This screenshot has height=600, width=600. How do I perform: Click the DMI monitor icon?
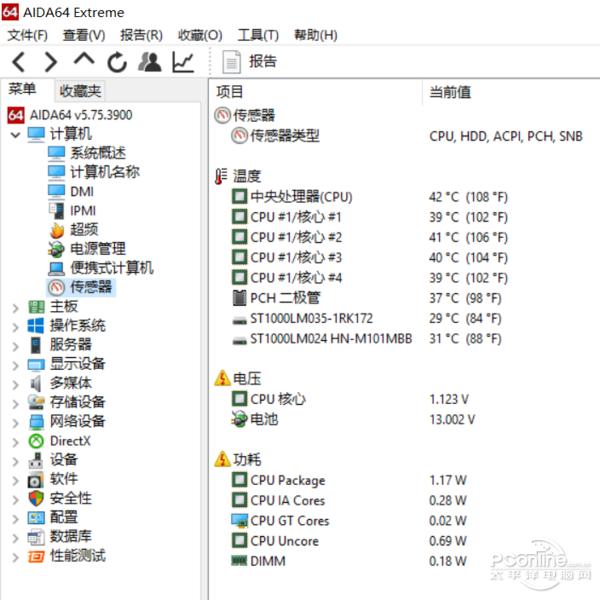tap(56, 191)
